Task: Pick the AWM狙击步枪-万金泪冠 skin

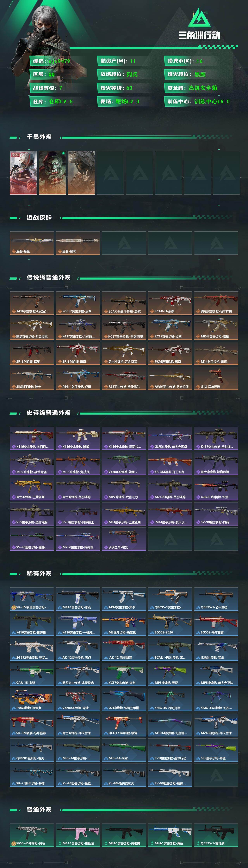Action: tap(170, 378)
